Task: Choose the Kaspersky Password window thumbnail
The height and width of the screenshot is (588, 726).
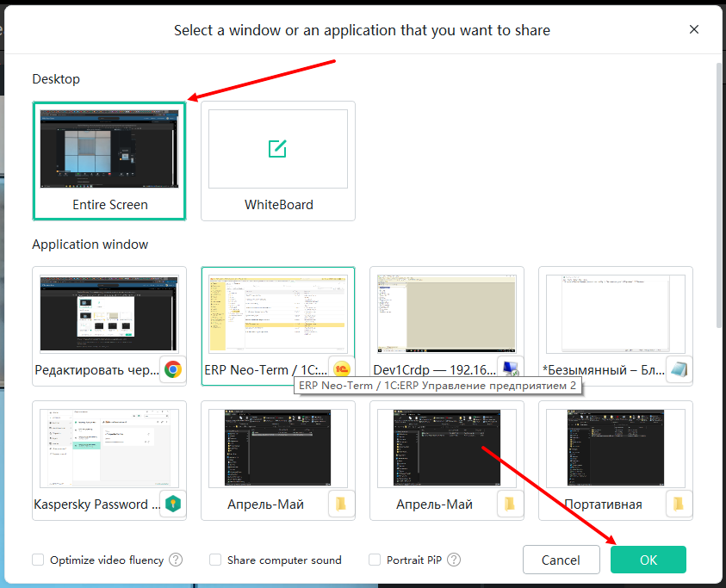Action: pyautogui.click(x=109, y=461)
